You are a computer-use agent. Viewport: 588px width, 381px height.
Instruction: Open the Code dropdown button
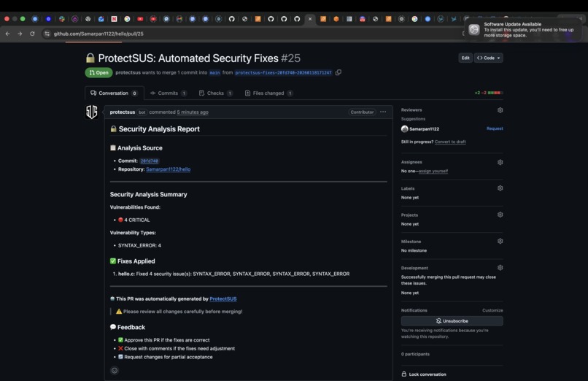489,58
